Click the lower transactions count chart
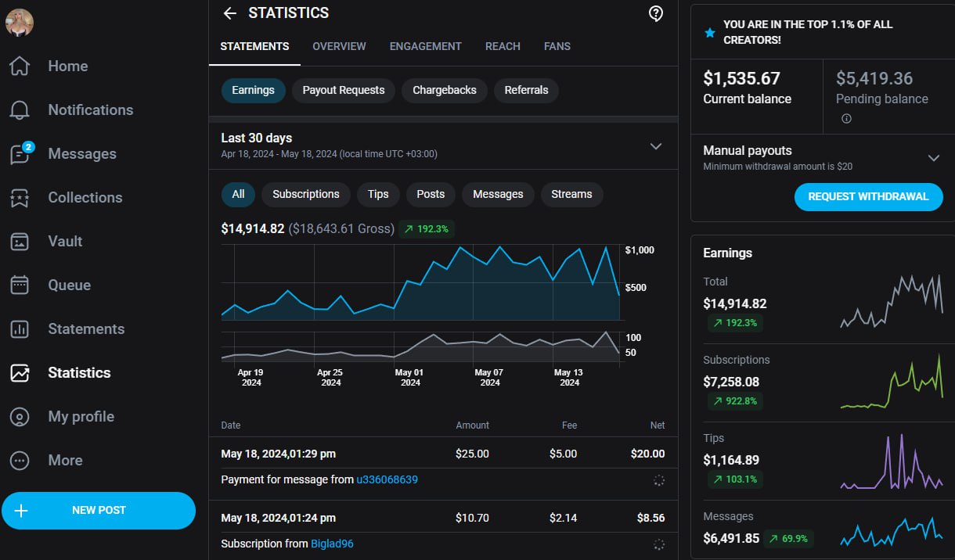Viewport: 955px width, 560px height. click(421, 346)
